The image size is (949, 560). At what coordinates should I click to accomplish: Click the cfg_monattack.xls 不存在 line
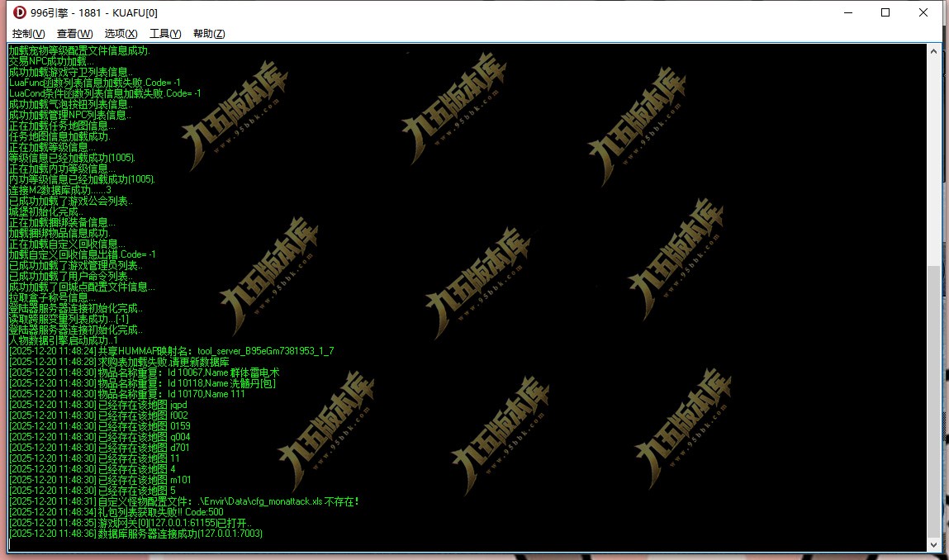point(184,502)
